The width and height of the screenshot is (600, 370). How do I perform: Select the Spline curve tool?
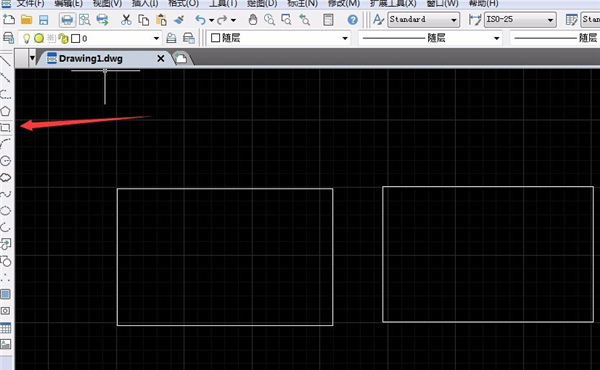[x=5, y=194]
